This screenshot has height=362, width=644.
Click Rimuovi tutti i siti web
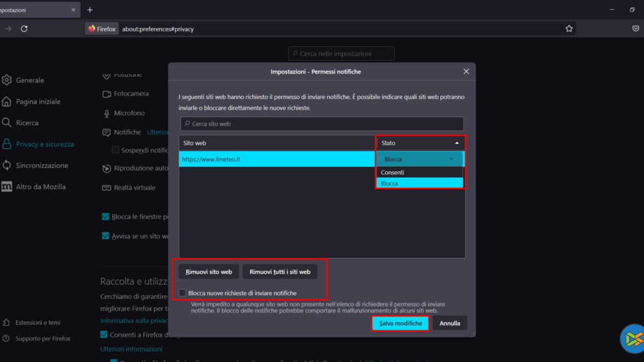[280, 271]
